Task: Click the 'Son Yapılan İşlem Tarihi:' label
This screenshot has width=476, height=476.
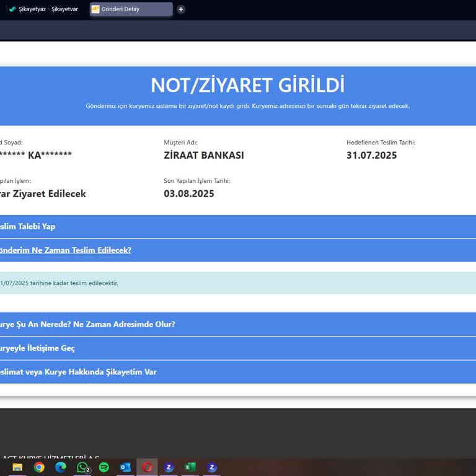Action: click(x=196, y=181)
